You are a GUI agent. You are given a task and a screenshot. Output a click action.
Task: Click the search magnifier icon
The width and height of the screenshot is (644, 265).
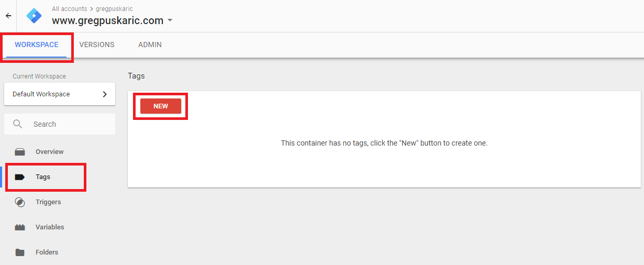18,124
